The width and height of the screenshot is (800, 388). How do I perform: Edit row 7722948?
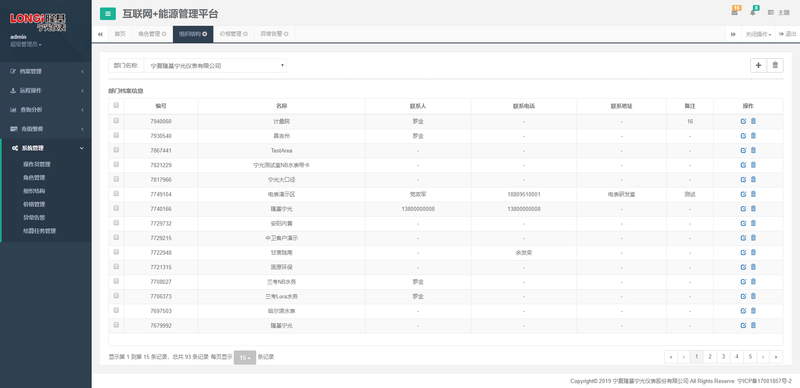(x=743, y=253)
